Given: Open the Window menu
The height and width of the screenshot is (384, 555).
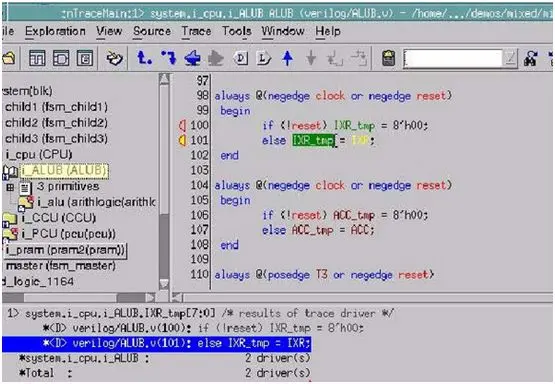Looking at the screenshot, I should (x=283, y=31).
